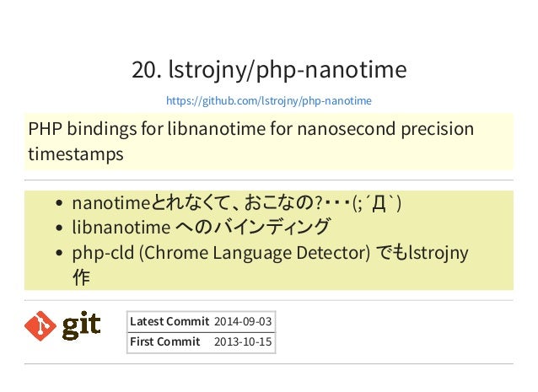Image resolution: width=538 pixels, height=392 pixels.
Task: Click the "Latest Commit" table label
Action: coord(169,321)
